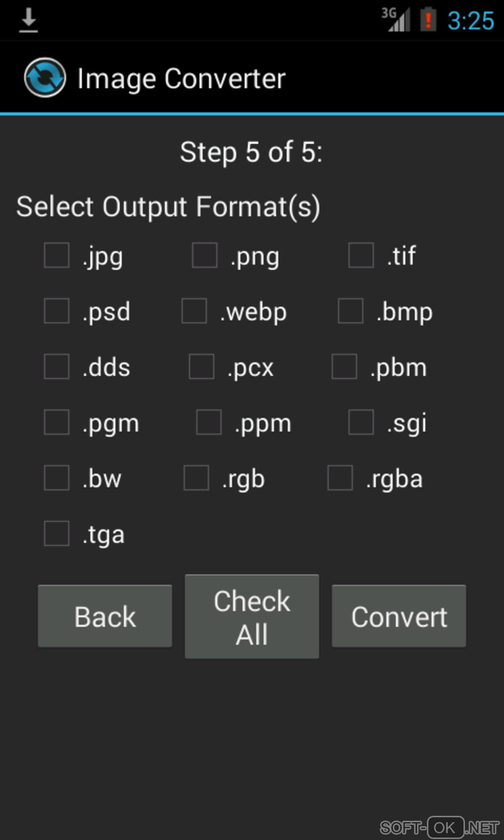Tap the low battery warning icon
Image resolution: width=504 pixels, height=840 pixels.
pos(428,20)
